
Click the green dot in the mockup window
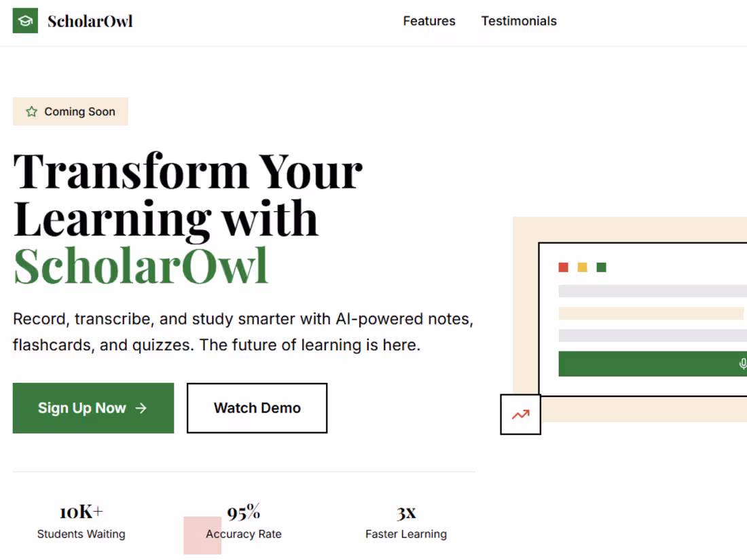(601, 267)
